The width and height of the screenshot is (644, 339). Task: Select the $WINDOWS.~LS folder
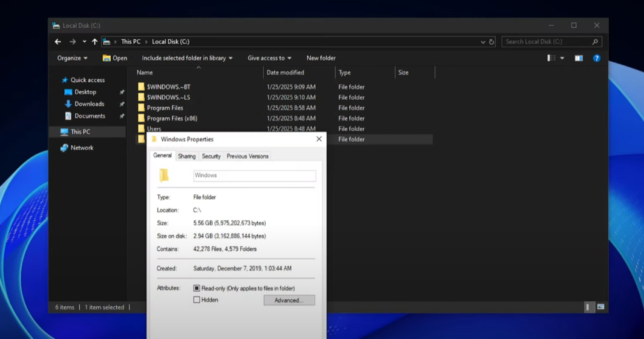coord(168,97)
